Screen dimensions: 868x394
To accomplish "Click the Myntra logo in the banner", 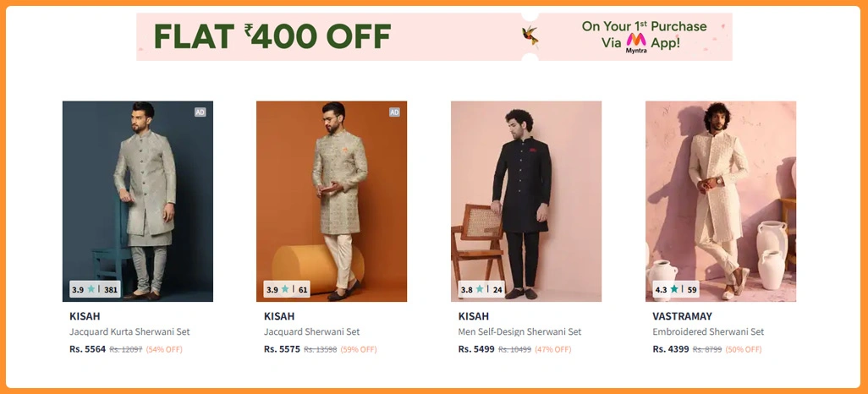I will point(635,41).
